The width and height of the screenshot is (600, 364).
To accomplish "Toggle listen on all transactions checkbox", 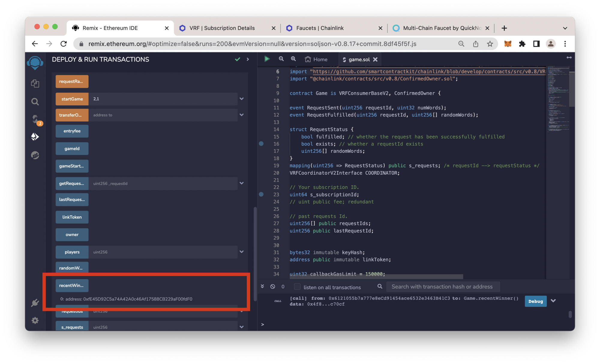I will 297,287.
